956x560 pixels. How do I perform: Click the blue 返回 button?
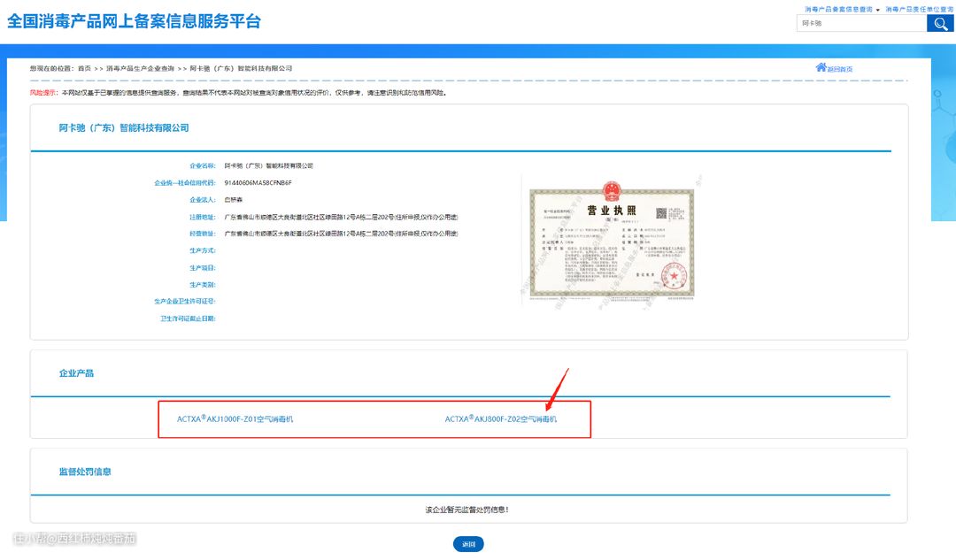(x=468, y=544)
